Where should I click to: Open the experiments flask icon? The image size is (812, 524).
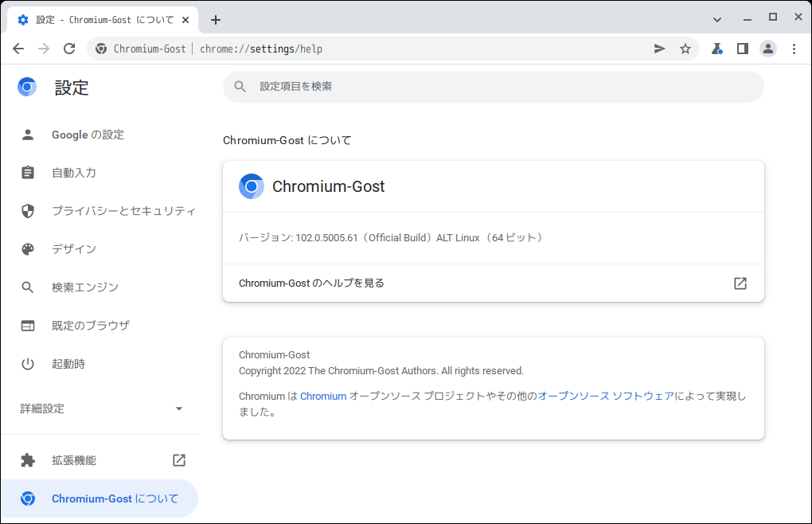716,49
